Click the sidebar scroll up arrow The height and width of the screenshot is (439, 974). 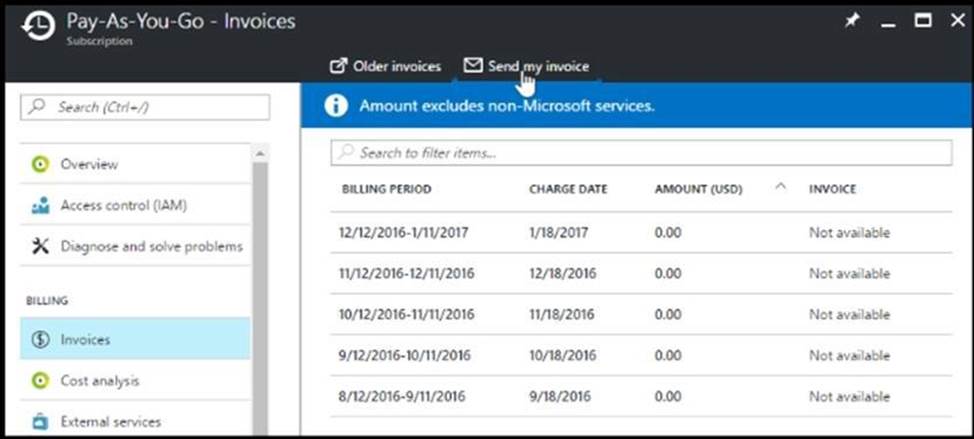[x=260, y=154]
